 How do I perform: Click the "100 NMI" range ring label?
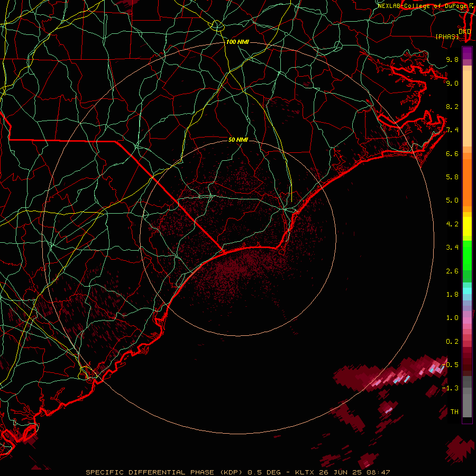[237, 42]
